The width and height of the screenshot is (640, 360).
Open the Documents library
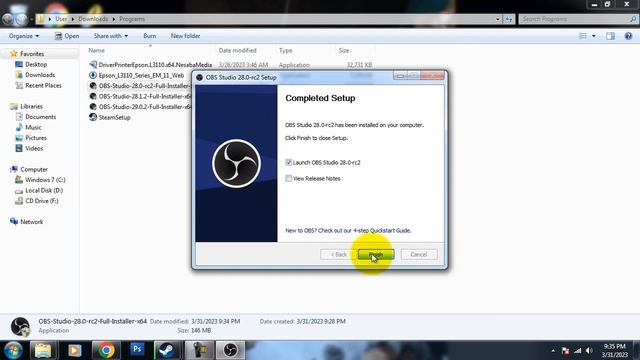[x=40, y=117]
